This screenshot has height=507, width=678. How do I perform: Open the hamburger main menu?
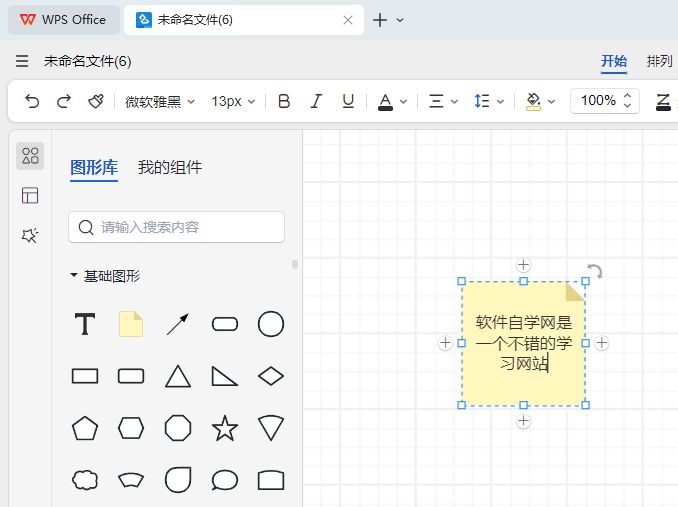[x=22, y=61]
